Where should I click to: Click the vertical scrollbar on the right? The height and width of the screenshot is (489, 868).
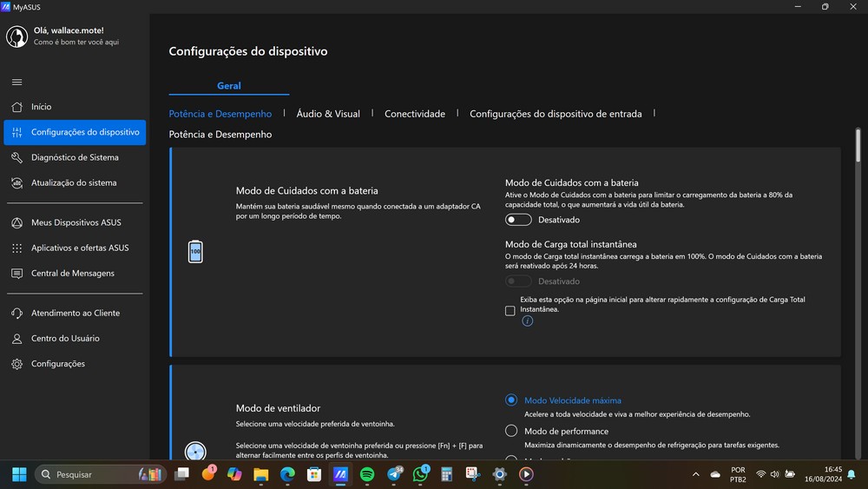[x=858, y=144]
